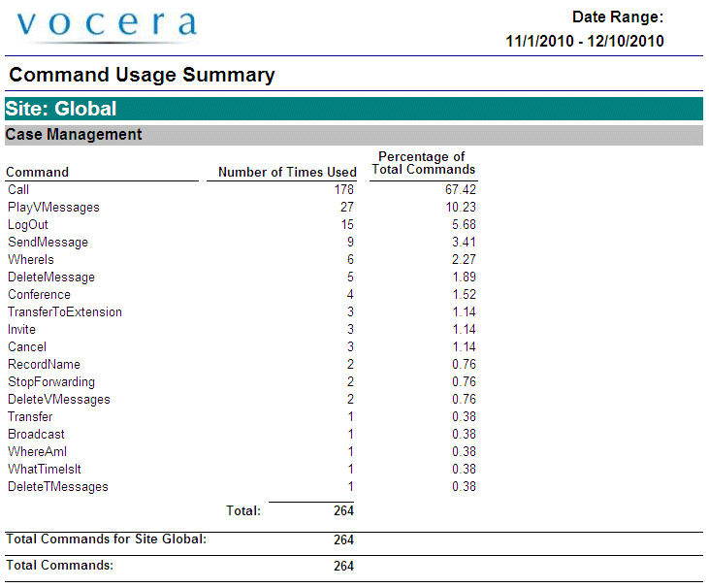Viewport: 709px width, 588px height.
Task: Click the date range 11/1/2010 - 12/10/2010
Action: [x=585, y=42]
